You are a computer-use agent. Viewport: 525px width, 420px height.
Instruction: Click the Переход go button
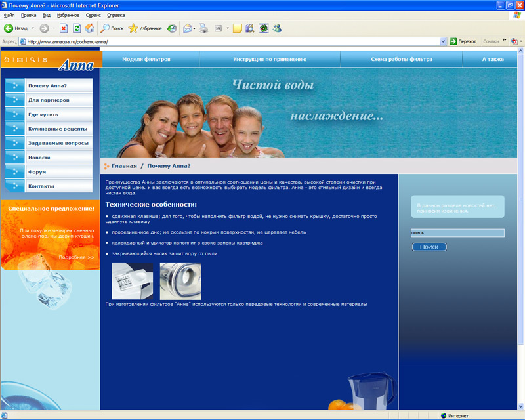[x=463, y=41]
